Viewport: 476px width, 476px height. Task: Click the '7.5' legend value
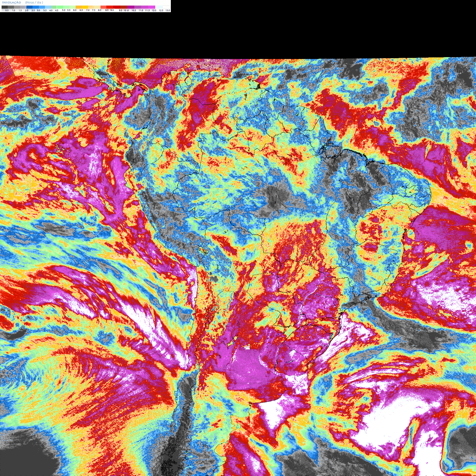(x=94, y=10)
